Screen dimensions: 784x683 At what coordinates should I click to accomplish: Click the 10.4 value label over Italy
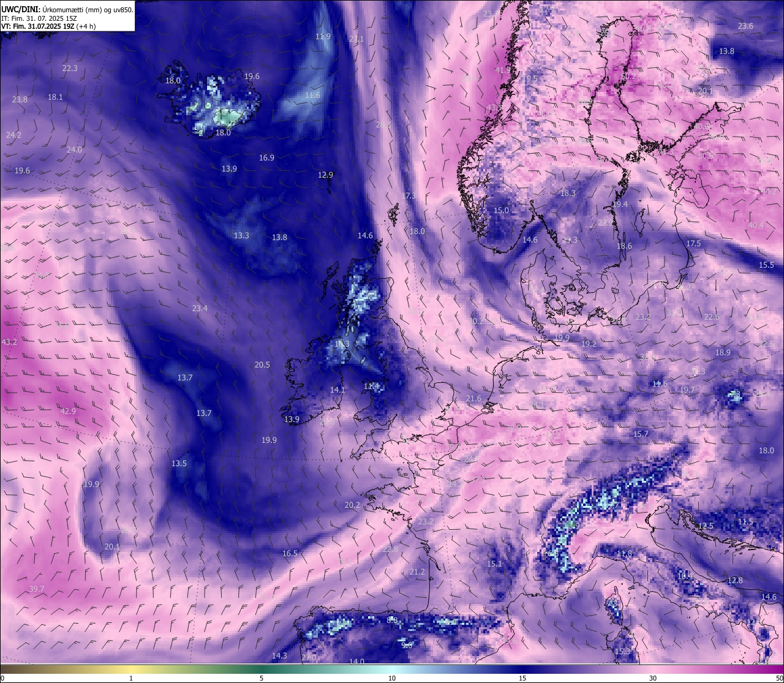click(685, 575)
